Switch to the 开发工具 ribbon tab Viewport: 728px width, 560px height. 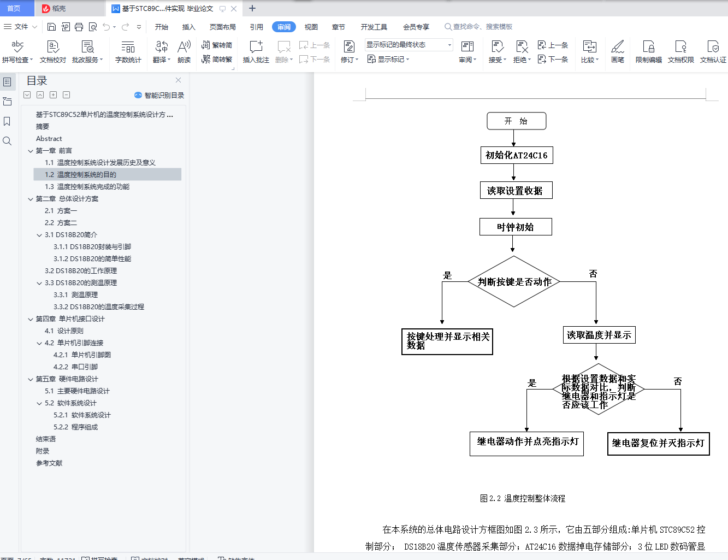(x=374, y=27)
